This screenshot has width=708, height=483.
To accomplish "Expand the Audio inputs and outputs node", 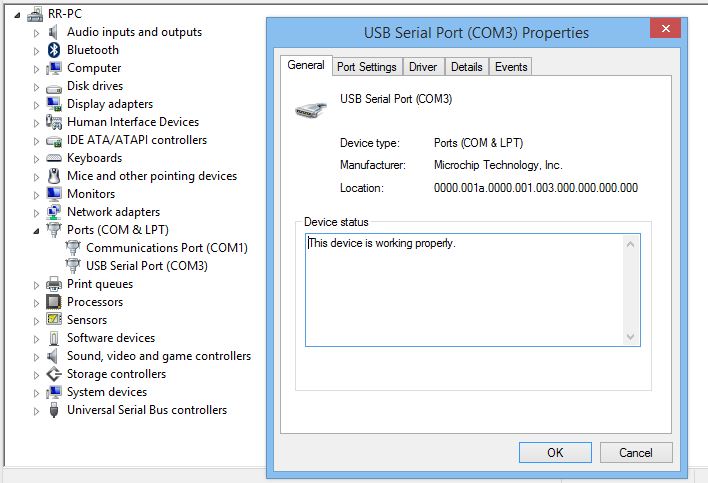I will point(38,32).
